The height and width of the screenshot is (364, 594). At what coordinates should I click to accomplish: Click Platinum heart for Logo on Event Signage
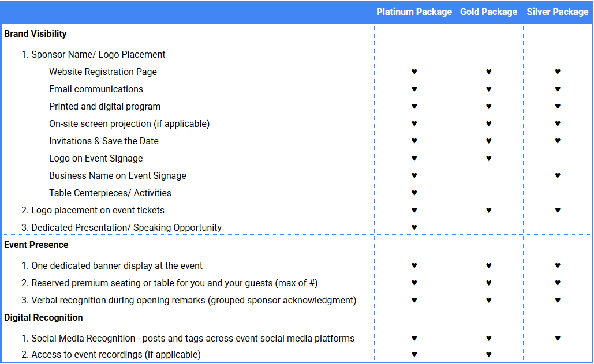coord(414,158)
